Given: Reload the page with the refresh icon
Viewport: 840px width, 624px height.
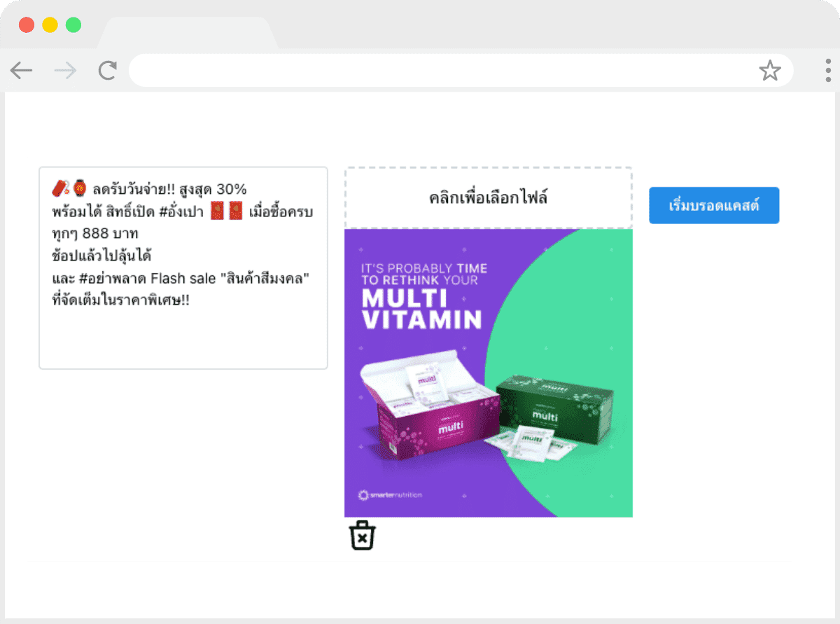Looking at the screenshot, I should [107, 70].
